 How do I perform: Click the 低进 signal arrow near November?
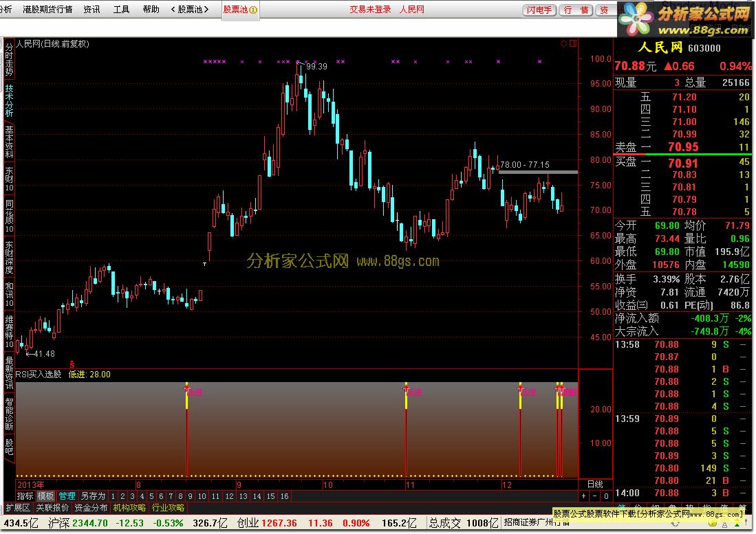click(x=406, y=388)
